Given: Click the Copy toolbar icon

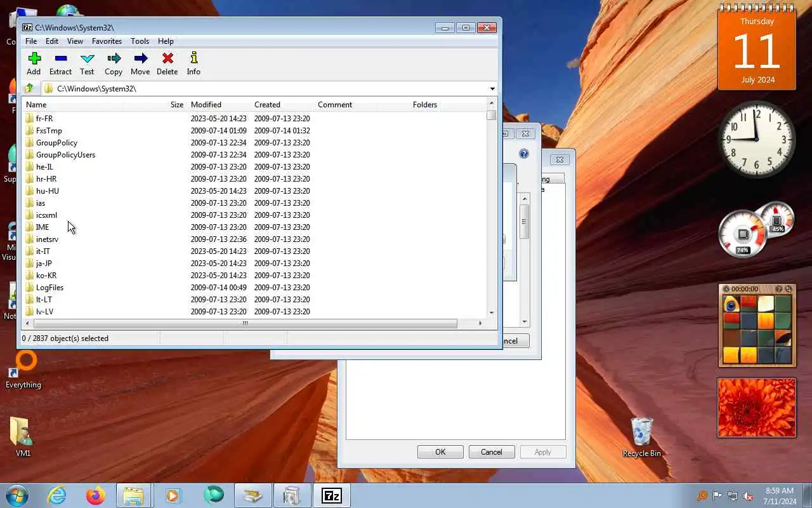Looking at the screenshot, I should coord(114,58).
